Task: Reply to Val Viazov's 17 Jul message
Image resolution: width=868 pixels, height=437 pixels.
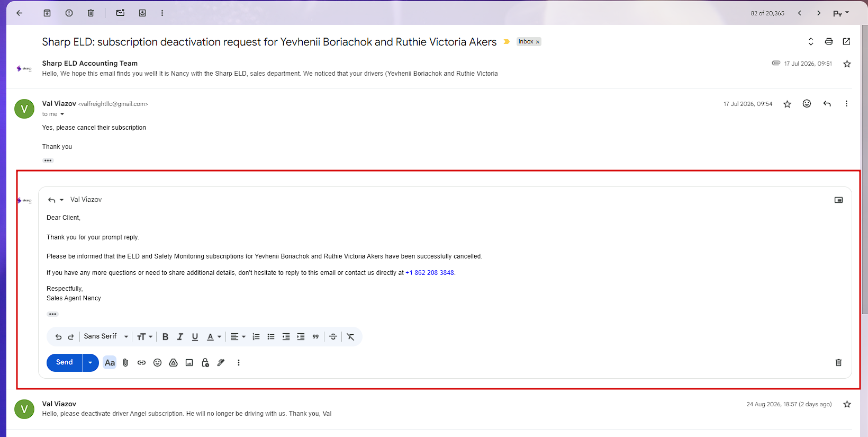Action: coord(827,104)
